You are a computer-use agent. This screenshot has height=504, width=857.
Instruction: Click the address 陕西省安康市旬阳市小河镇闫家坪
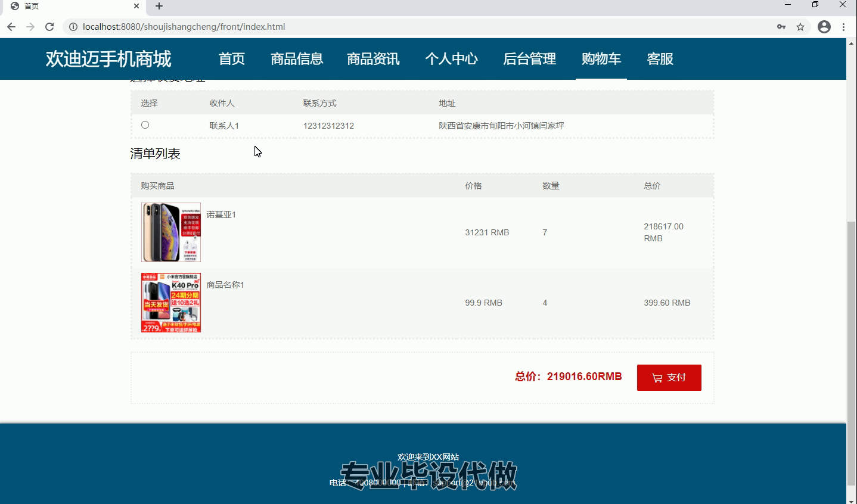(x=501, y=126)
